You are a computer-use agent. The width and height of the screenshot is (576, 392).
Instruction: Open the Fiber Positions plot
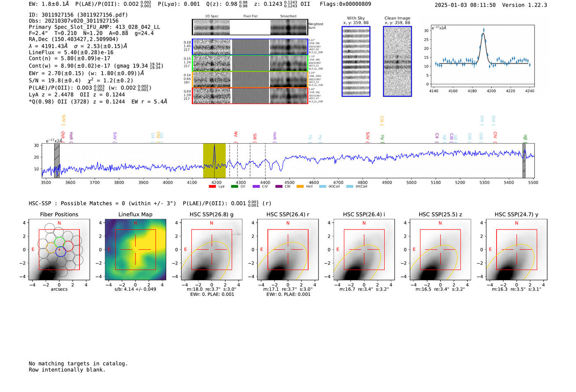(x=59, y=250)
